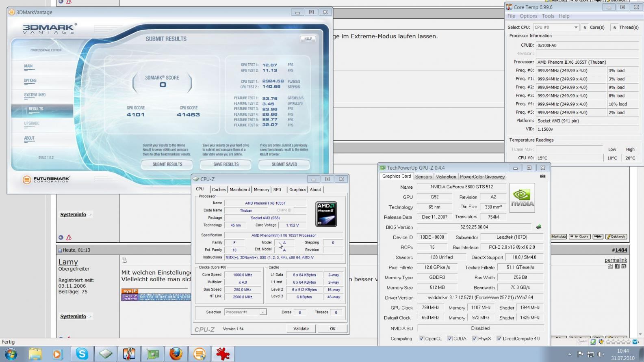
Task: Switch to CPU-Z Memory tab
Action: click(261, 190)
